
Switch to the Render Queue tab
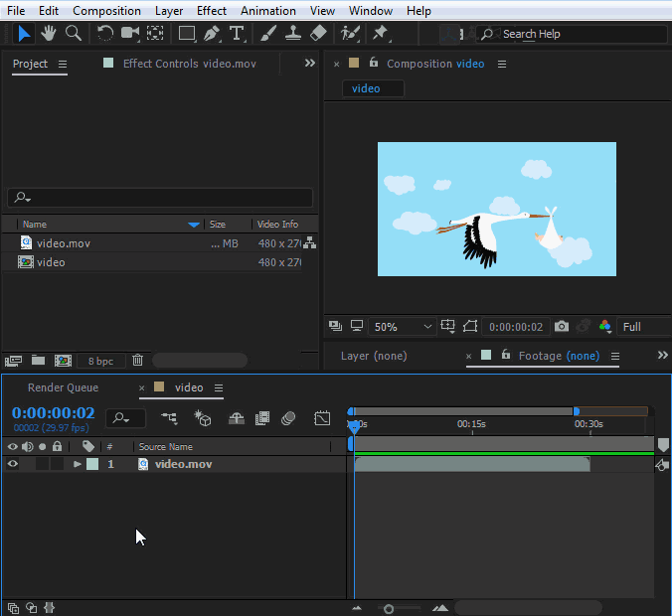tap(63, 387)
